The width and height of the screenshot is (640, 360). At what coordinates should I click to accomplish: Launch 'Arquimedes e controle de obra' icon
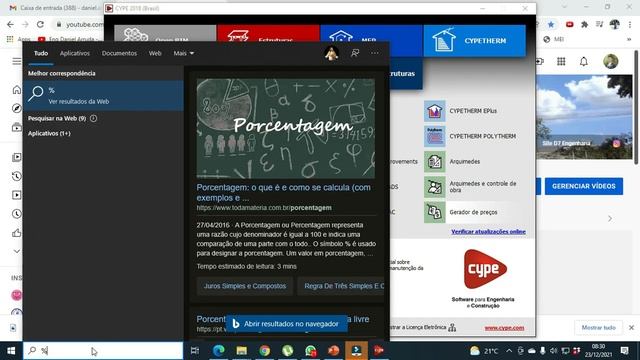point(434,187)
